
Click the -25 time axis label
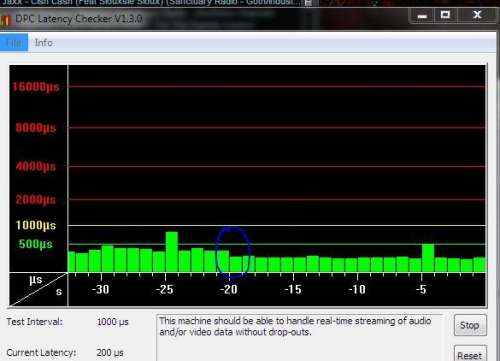(x=165, y=289)
